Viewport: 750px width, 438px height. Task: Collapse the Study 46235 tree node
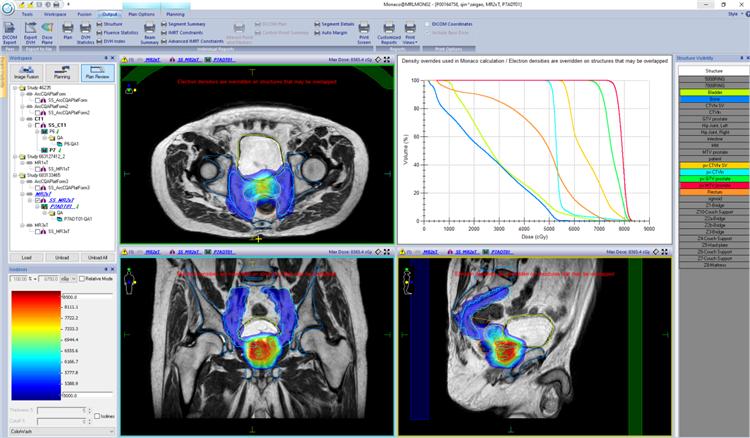click(15, 88)
